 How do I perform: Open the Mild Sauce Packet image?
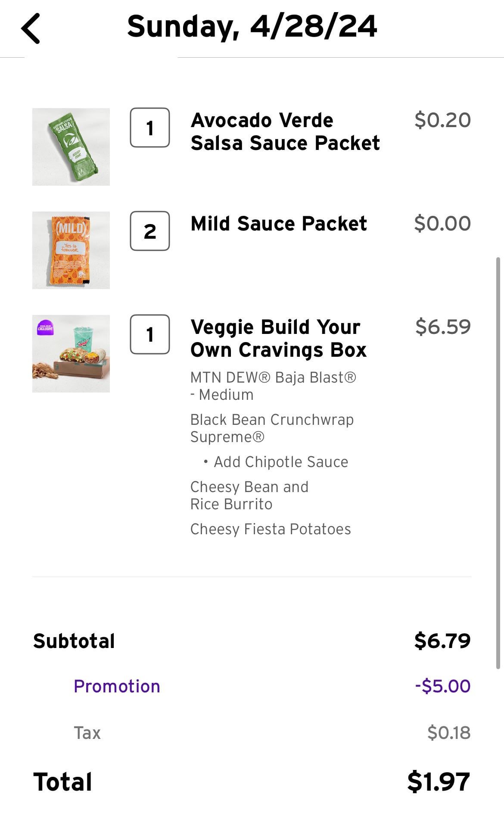click(71, 250)
